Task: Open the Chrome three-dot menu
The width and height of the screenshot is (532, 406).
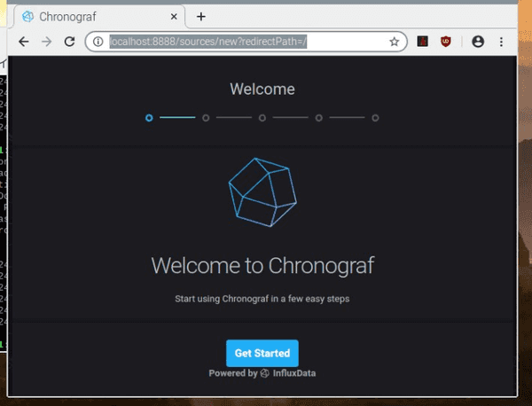Action: click(x=501, y=42)
